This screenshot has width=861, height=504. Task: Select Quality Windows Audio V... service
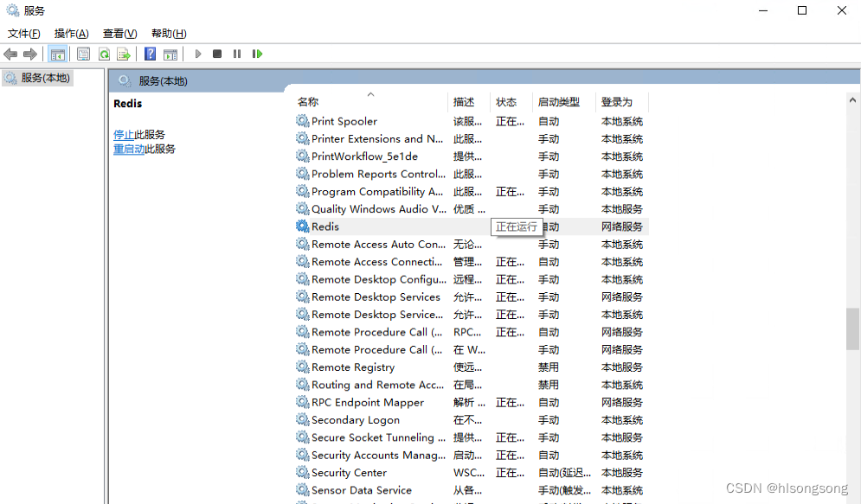point(379,209)
